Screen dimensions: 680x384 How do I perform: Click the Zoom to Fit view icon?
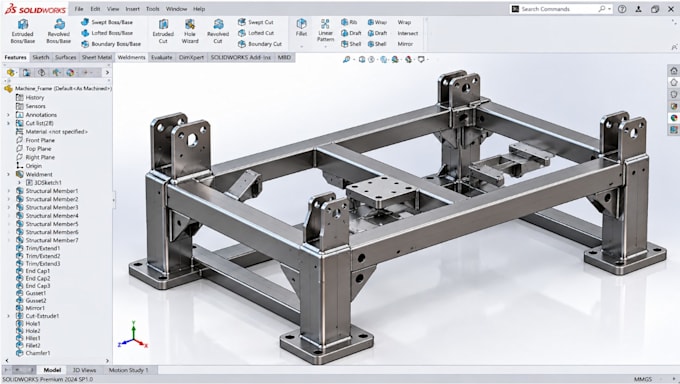346,59
